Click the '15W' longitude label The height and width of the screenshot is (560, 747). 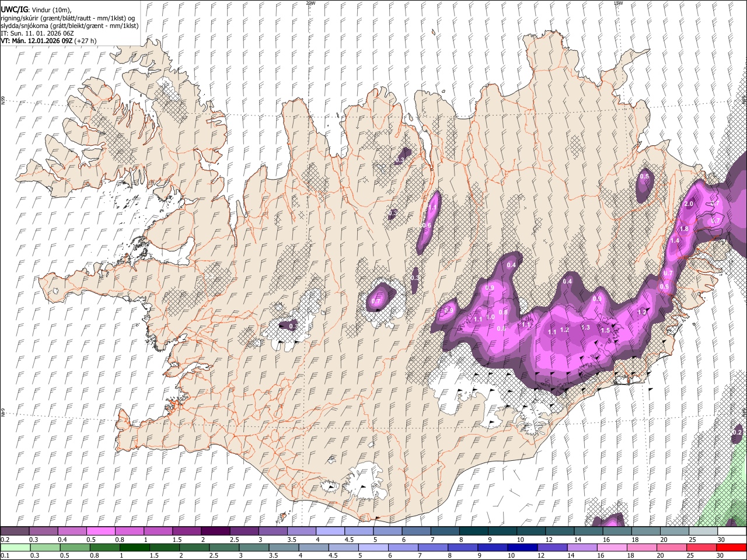[x=619, y=3]
